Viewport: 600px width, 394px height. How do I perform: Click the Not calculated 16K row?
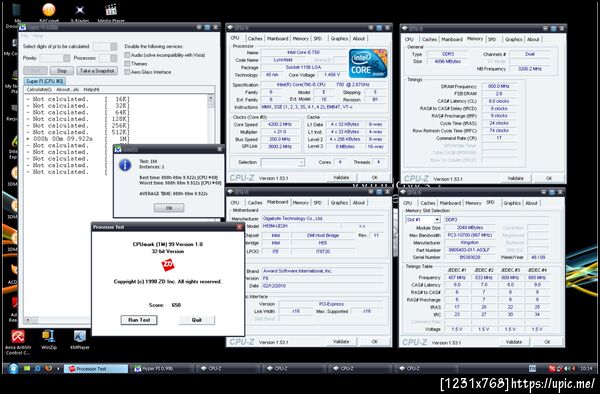[78, 99]
